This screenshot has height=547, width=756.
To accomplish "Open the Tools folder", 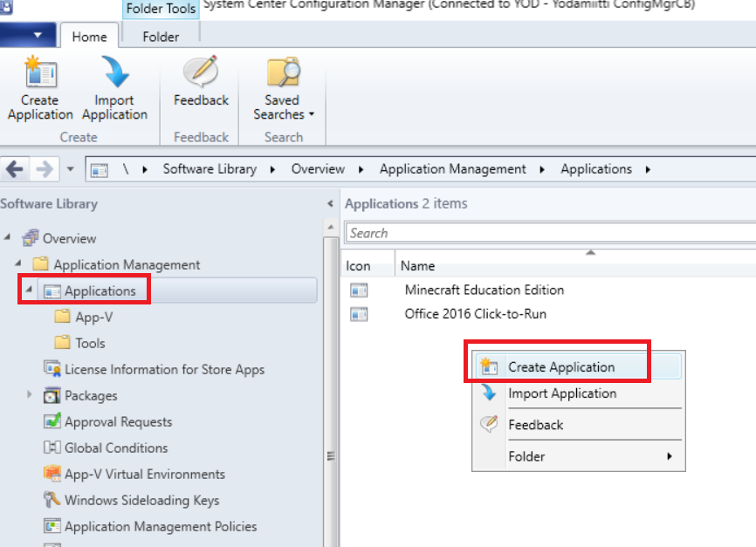I will tap(79, 343).
